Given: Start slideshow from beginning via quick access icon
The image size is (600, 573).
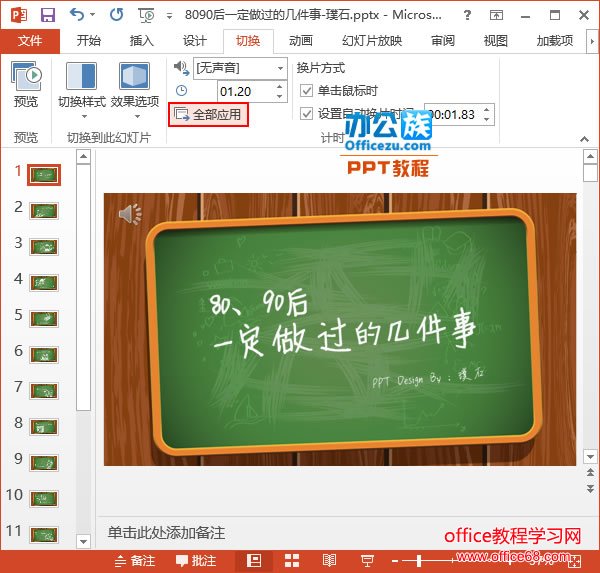Looking at the screenshot, I should pyautogui.click(x=146, y=15).
